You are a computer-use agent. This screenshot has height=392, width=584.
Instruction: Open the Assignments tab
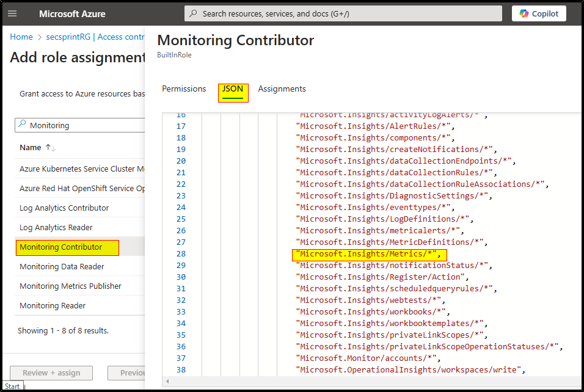click(282, 89)
